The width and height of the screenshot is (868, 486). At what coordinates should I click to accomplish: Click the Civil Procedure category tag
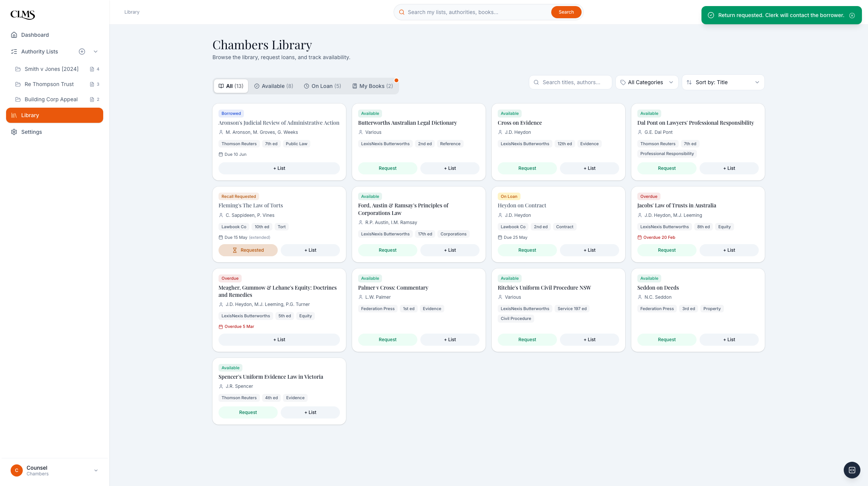pyautogui.click(x=516, y=318)
